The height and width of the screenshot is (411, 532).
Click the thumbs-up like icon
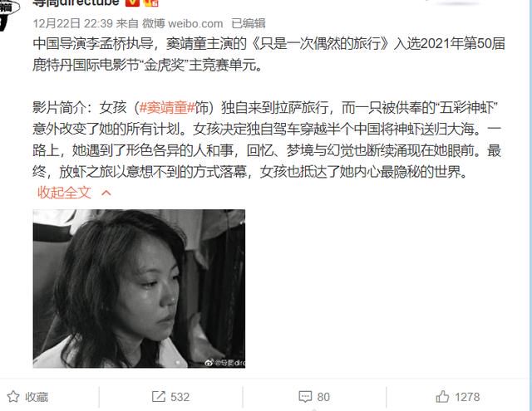(442, 396)
